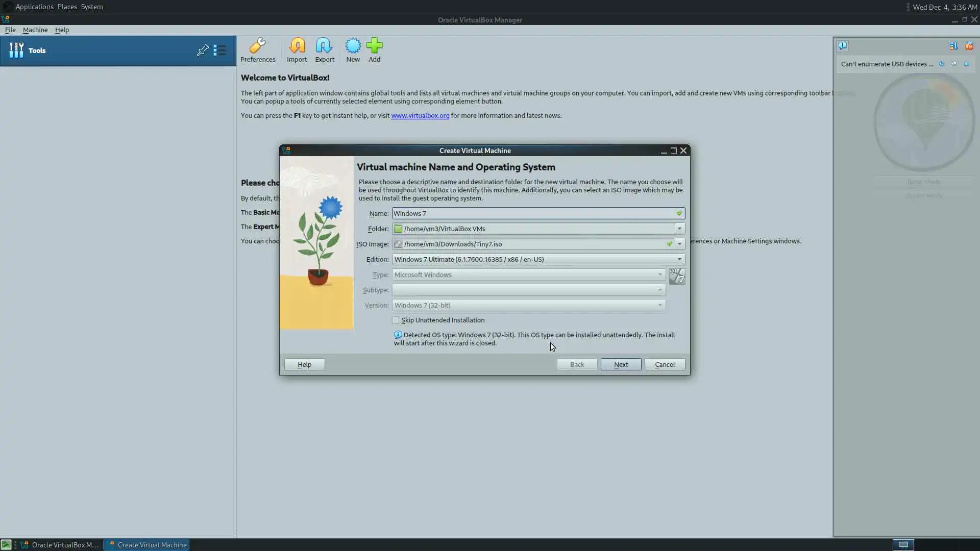Follow the www.virtualbox.org link
Viewport: 980px width, 551px height.
pos(420,115)
